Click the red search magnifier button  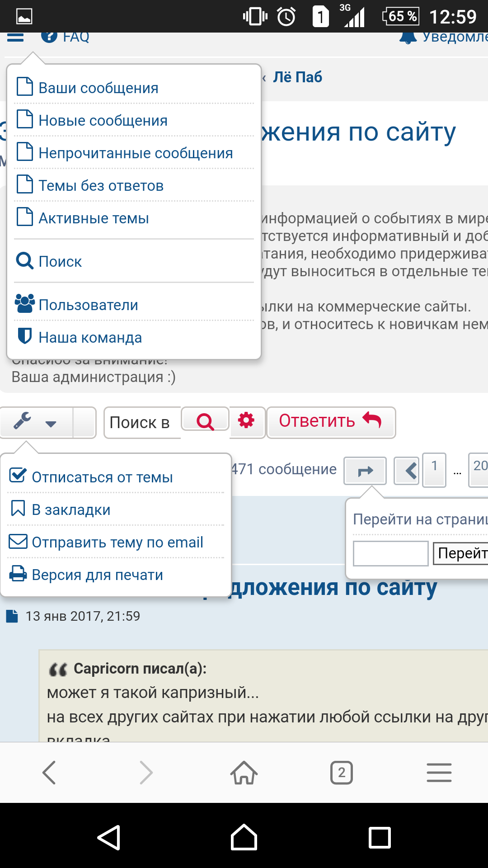(205, 420)
